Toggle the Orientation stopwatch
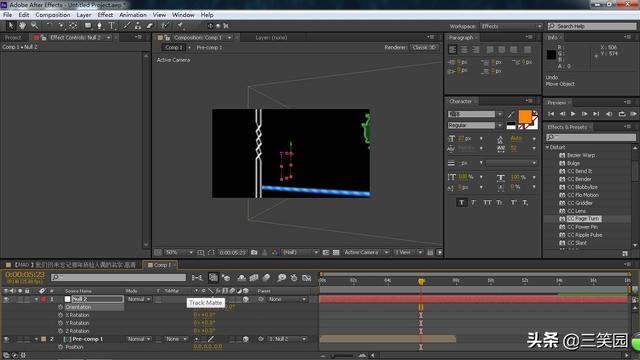 (x=60, y=307)
